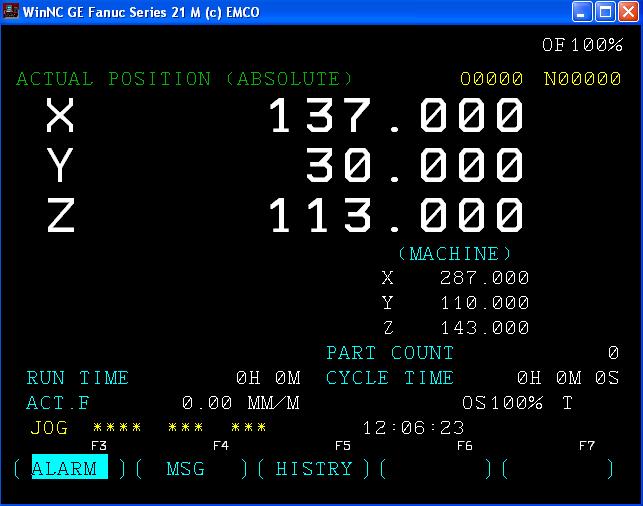Click the machine Y value 110.000
This screenshot has width=643, height=506.
pos(485,303)
